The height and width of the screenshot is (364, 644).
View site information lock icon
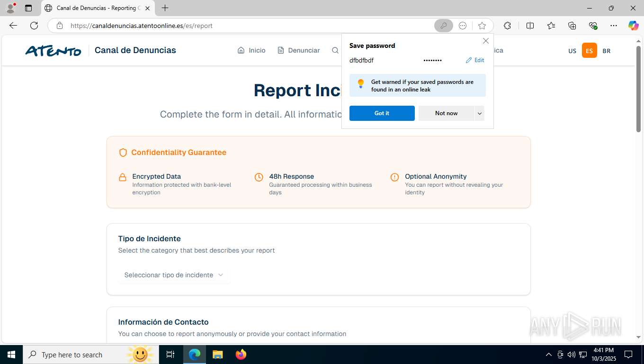60,26
